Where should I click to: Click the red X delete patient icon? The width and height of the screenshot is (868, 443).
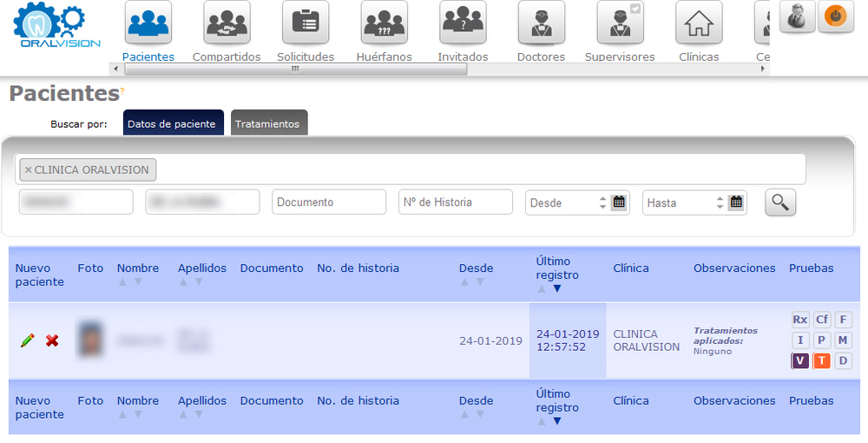pos(52,341)
